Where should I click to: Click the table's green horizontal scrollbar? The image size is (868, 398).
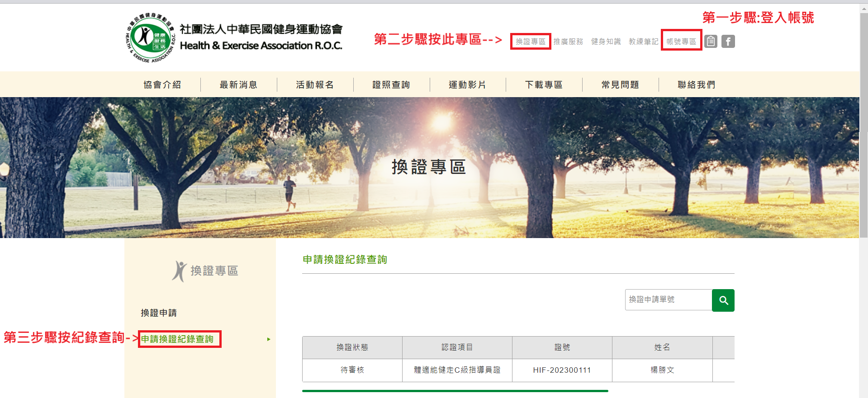[455, 391]
